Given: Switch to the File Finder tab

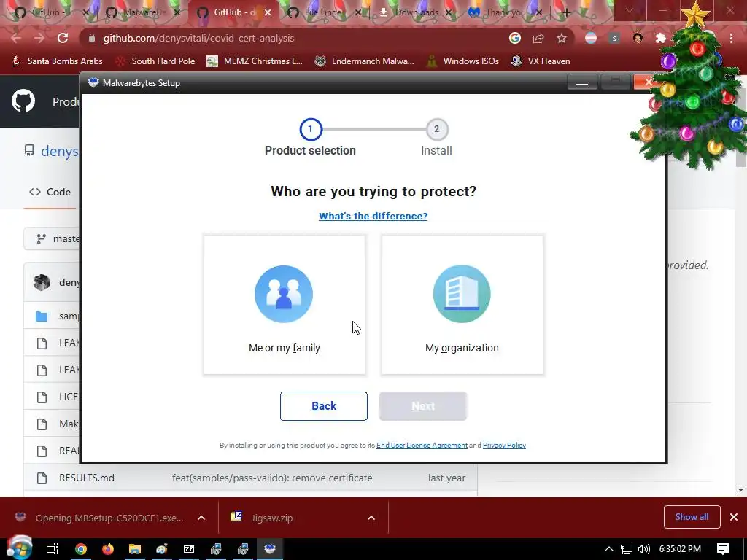Looking at the screenshot, I should coord(323,12).
